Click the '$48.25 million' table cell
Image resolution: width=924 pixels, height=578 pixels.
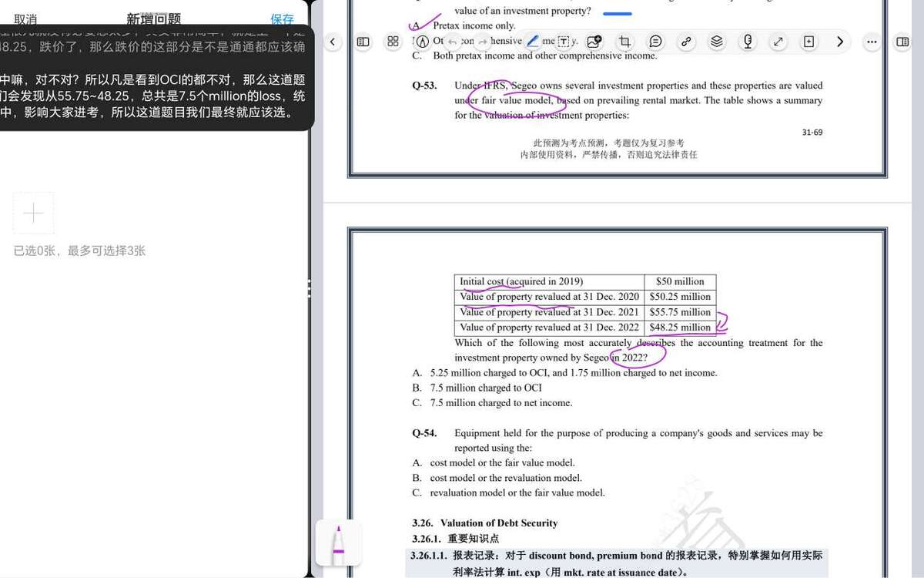[680, 328]
